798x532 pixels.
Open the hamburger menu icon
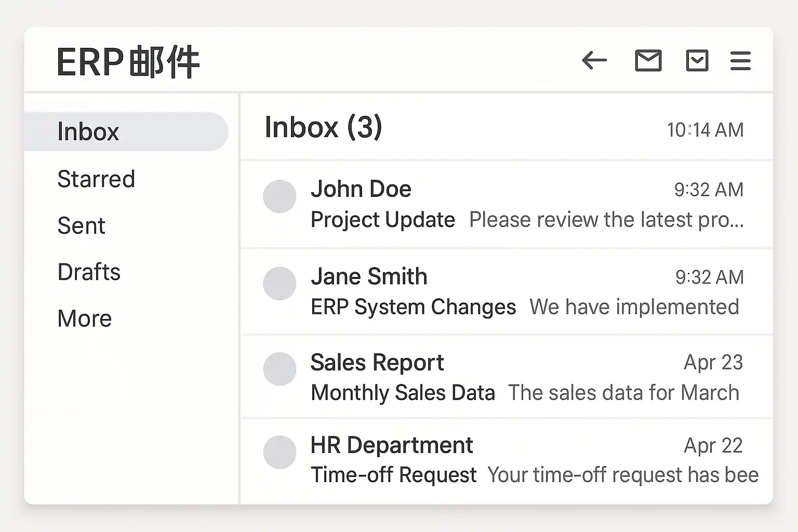740,61
